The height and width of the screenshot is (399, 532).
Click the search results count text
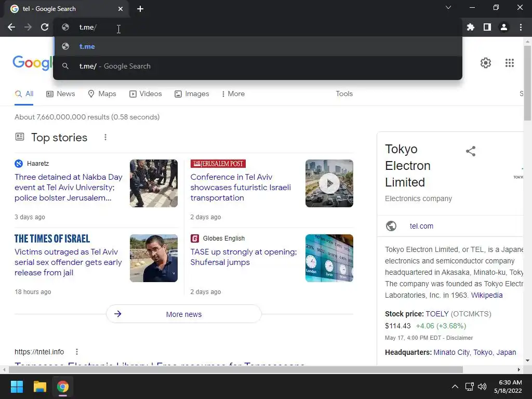[87, 117]
